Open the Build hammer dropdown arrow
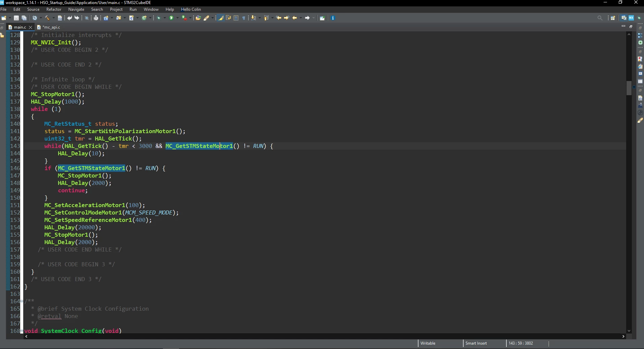Screen dimensions: 644x349 pyautogui.click(x=53, y=18)
